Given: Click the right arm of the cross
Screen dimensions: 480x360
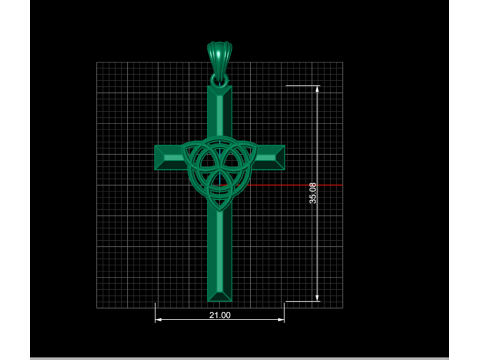Looking at the screenshot, I should click(x=271, y=157).
